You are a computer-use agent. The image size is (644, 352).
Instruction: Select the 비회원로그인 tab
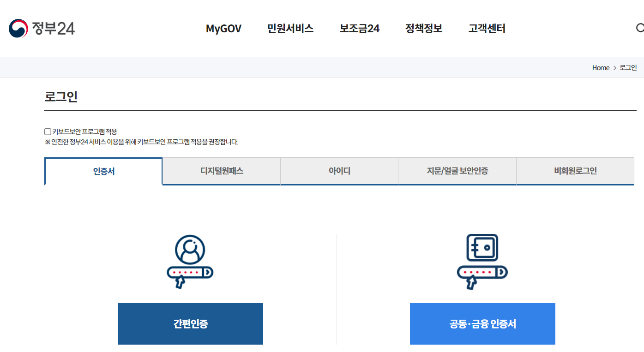pyautogui.click(x=575, y=171)
